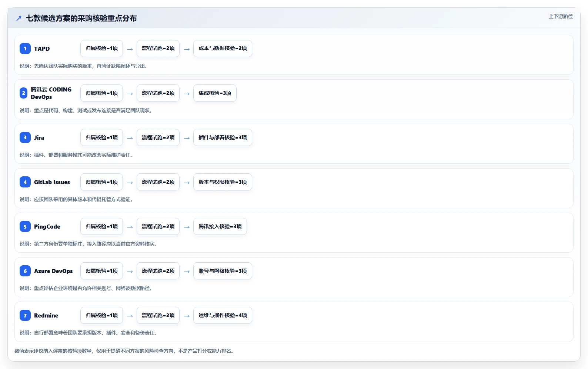Click 归属核验=1项 chip in Azure DevOps row
The image size is (588, 369).
(101, 271)
